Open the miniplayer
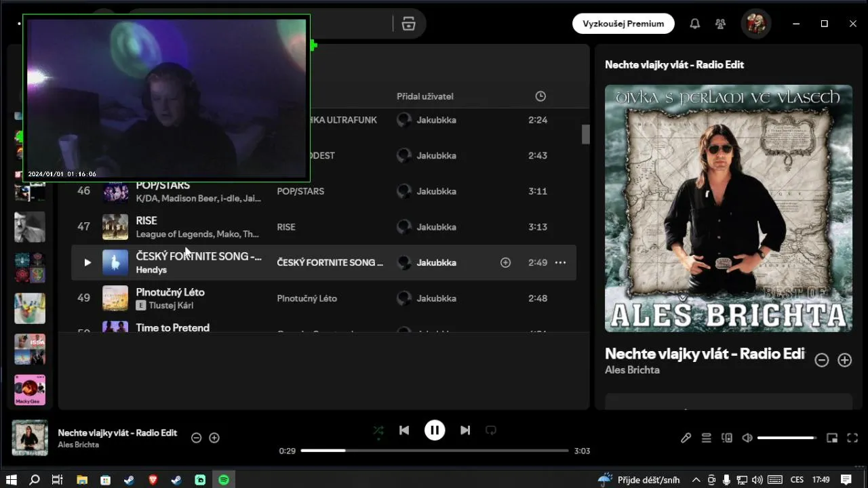 (x=832, y=438)
